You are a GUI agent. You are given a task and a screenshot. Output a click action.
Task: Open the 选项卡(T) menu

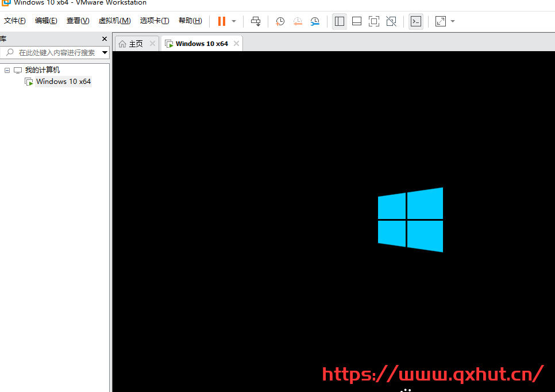[155, 21]
